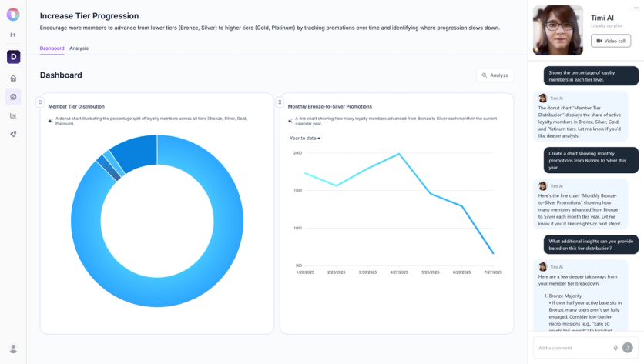Viewport: 644px width, 364px height.
Task: Open the rocket launch icon in sidebar
Action: point(13,134)
